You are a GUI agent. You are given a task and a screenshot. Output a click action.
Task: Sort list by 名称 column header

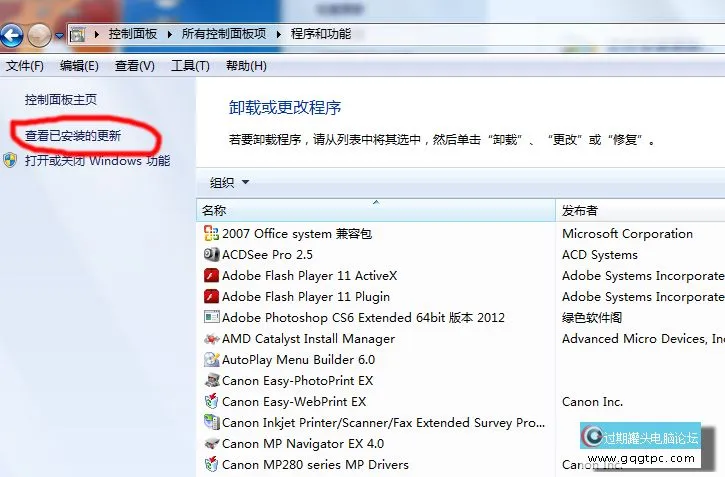point(214,211)
